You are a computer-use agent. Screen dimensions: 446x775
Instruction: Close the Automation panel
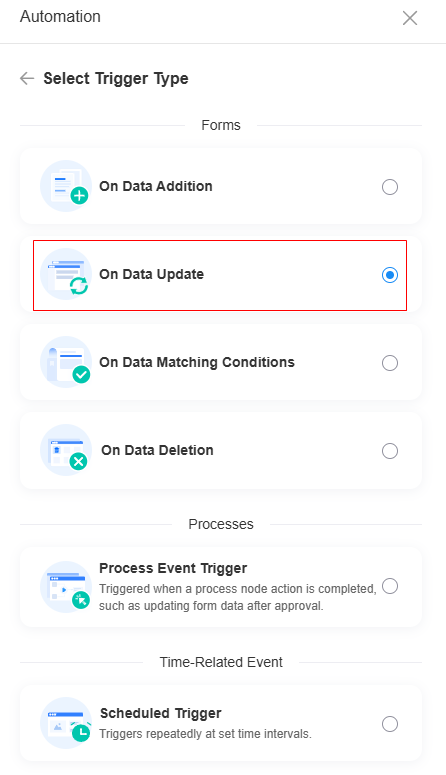[x=410, y=18]
